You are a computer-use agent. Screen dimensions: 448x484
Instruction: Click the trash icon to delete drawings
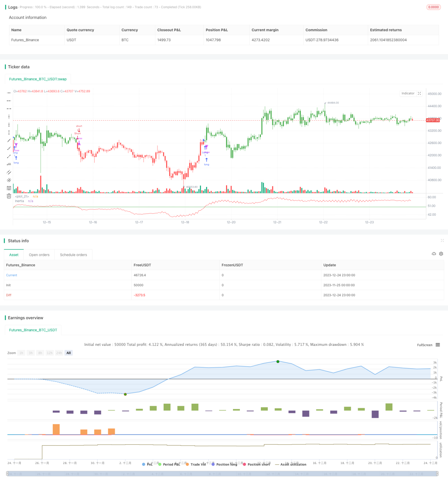click(9, 196)
